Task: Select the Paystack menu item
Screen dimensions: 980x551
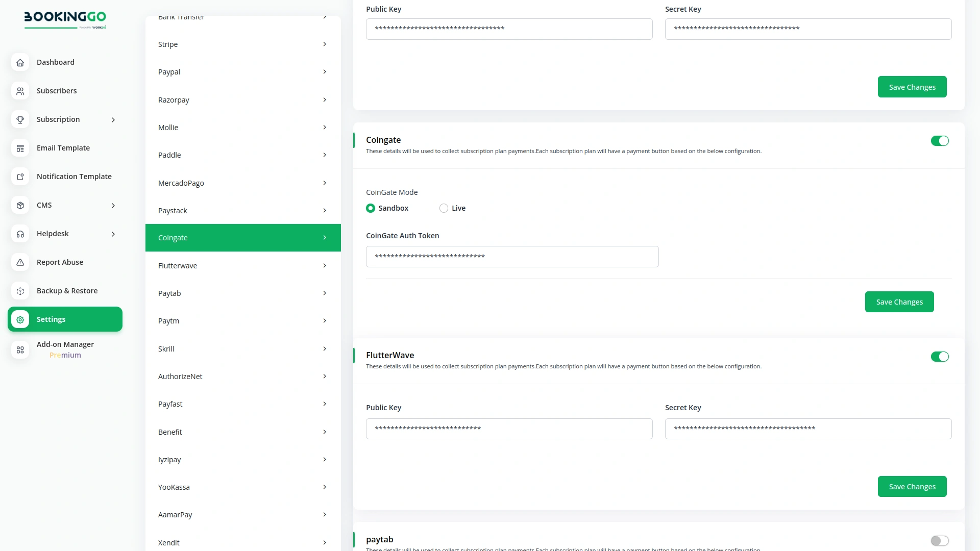Action: [242, 210]
